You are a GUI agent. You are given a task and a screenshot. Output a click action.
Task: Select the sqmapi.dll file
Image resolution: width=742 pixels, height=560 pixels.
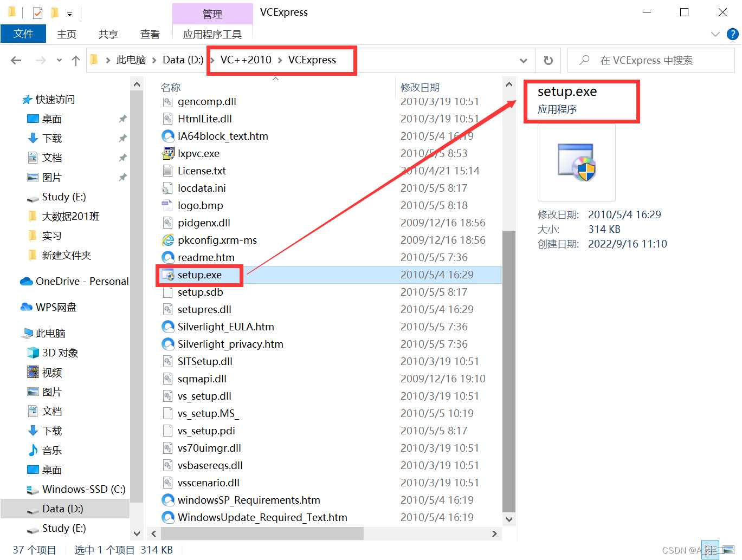pos(202,379)
